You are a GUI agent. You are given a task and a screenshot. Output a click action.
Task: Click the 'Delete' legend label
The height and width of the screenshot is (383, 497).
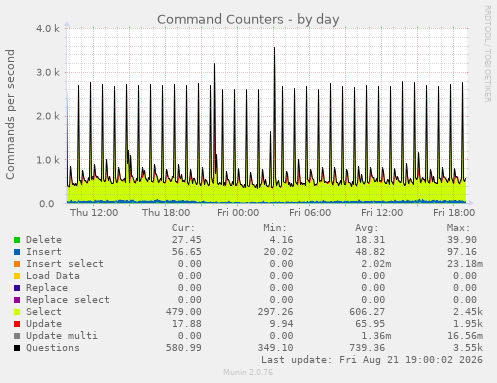pos(44,240)
